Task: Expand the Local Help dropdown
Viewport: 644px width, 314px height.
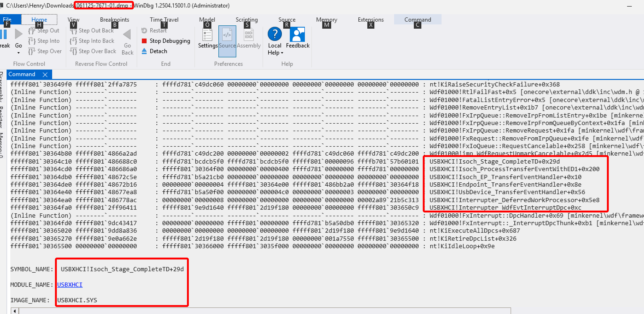Action: click(282, 53)
